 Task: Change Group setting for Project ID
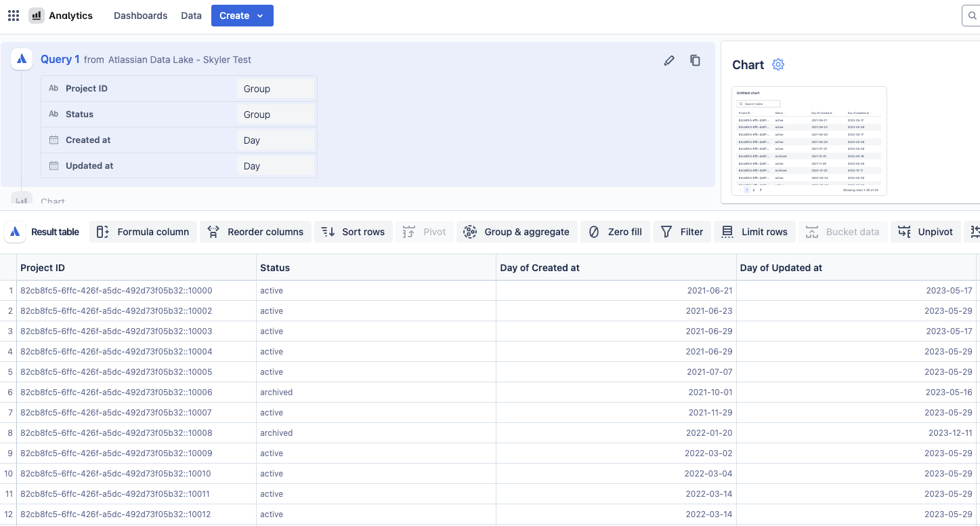(x=276, y=89)
